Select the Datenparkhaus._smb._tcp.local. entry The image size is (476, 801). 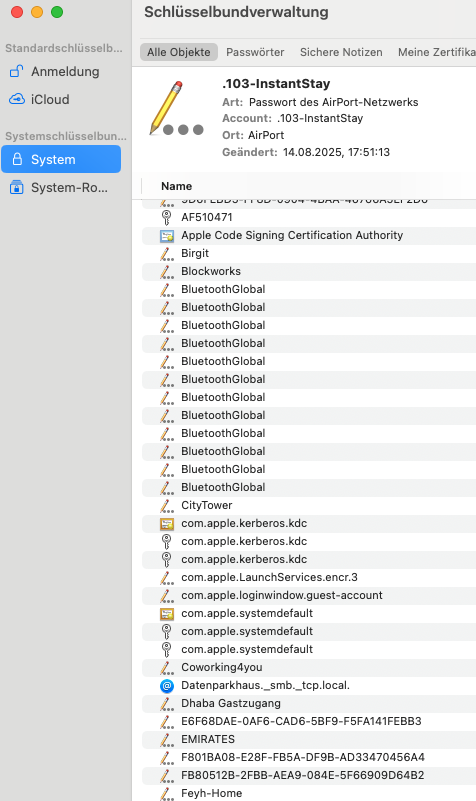tap(309, 686)
